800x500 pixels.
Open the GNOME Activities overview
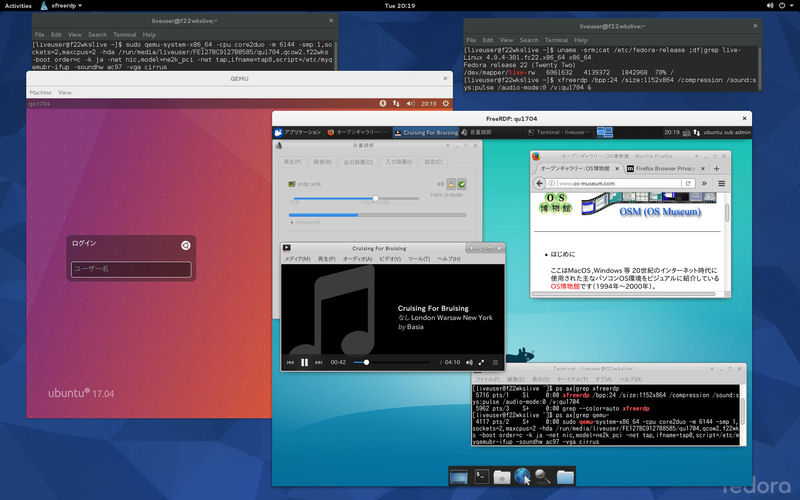pos(18,6)
